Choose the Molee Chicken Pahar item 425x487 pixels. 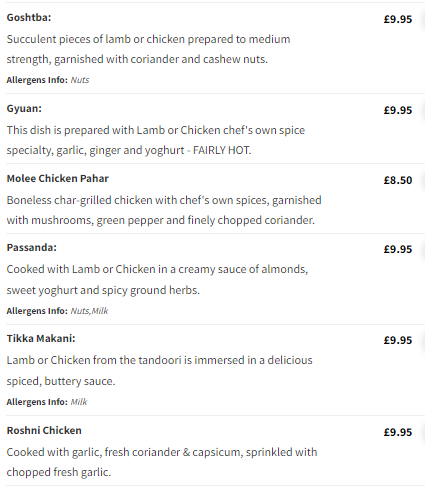[x=58, y=178]
